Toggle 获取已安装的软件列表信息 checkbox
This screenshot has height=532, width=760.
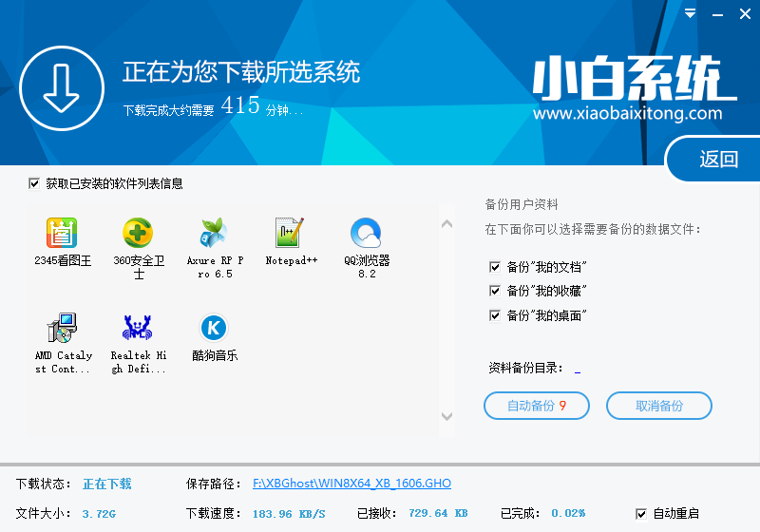pyautogui.click(x=35, y=183)
